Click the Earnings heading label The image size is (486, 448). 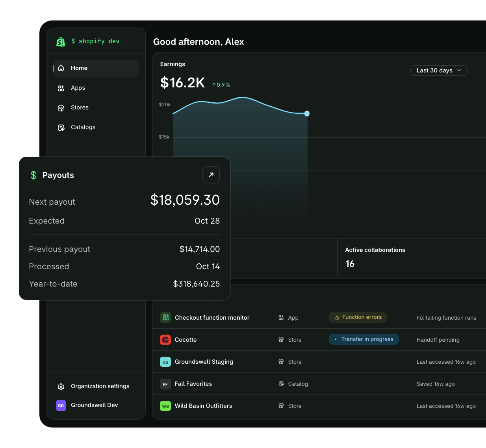coord(173,64)
